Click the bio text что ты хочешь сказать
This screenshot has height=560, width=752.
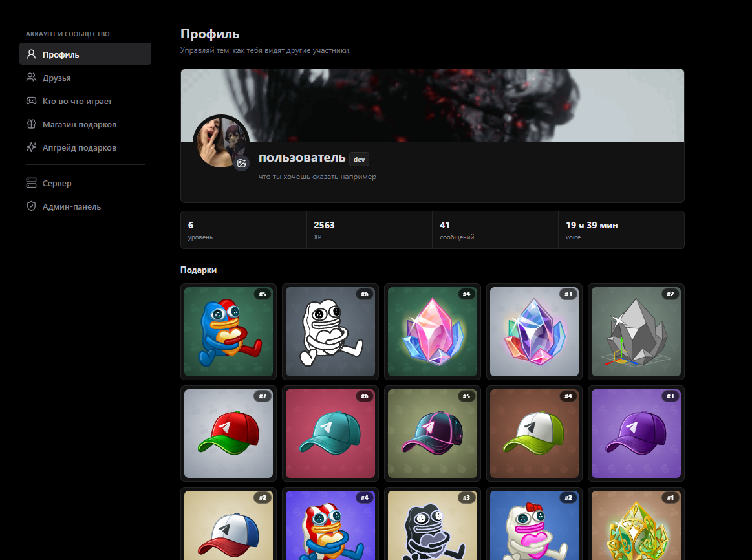pos(317,177)
